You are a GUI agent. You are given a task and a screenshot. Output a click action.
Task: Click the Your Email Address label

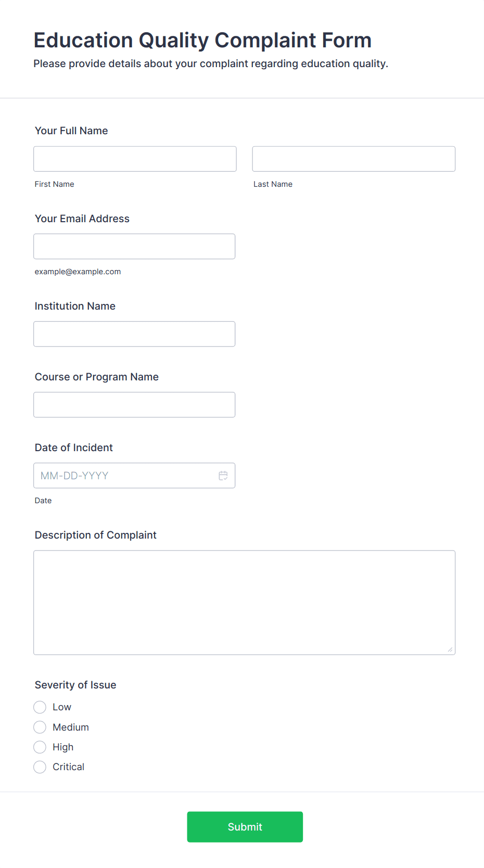tap(82, 219)
